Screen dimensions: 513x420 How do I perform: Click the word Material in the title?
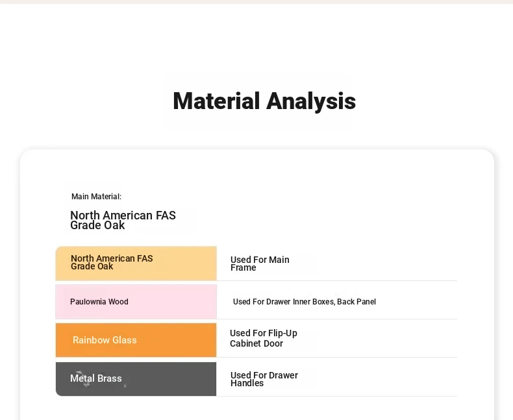pos(216,101)
